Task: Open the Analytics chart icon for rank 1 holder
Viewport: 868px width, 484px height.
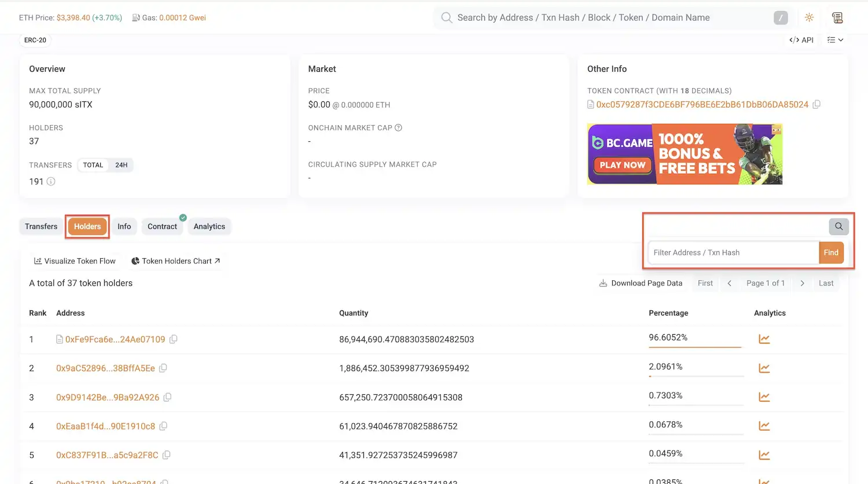Action: (x=764, y=339)
